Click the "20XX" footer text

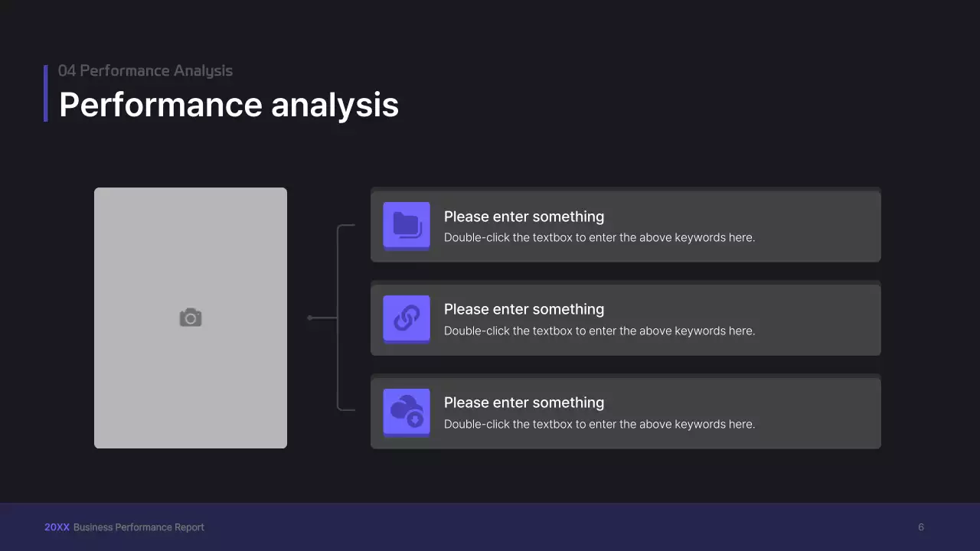click(x=57, y=527)
